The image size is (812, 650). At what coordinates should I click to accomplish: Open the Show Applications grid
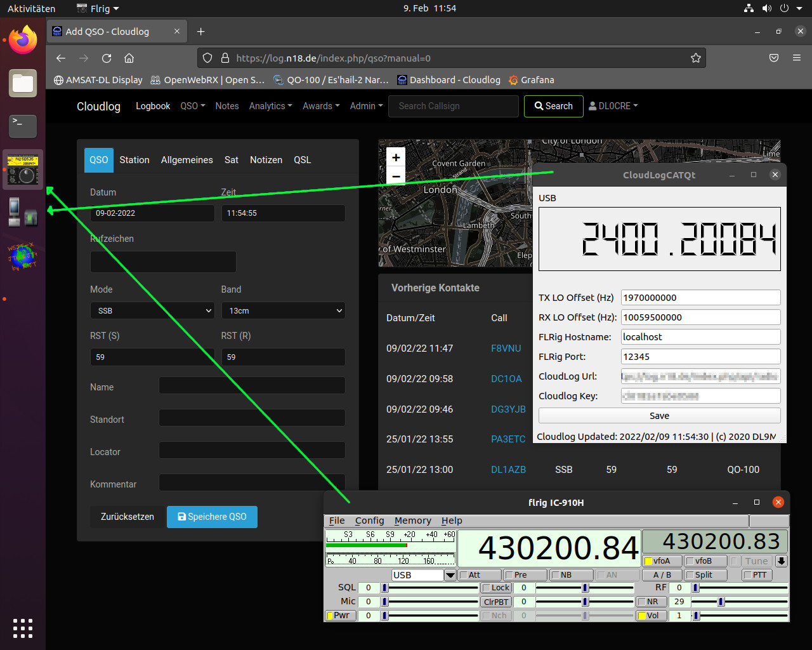pos(23,628)
